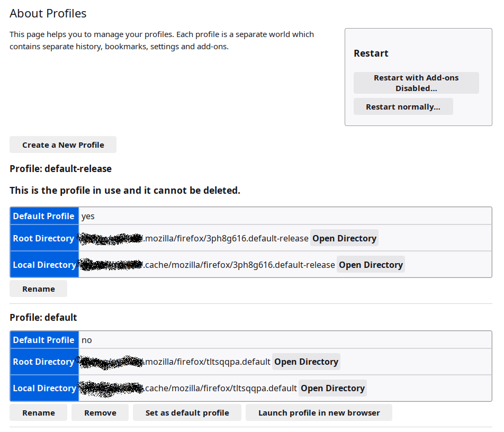
Task: Click the 'profile in use' warning text
Action: point(125,190)
